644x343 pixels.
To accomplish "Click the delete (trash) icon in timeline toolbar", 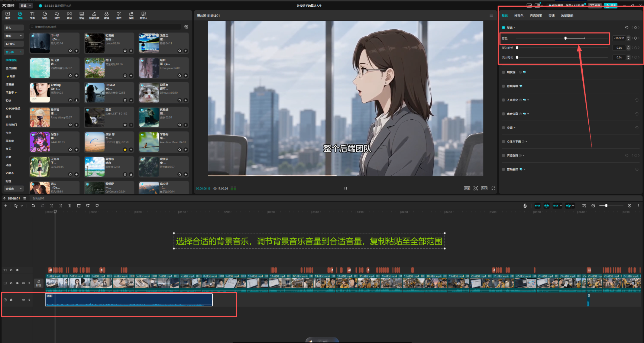I will [x=79, y=205].
